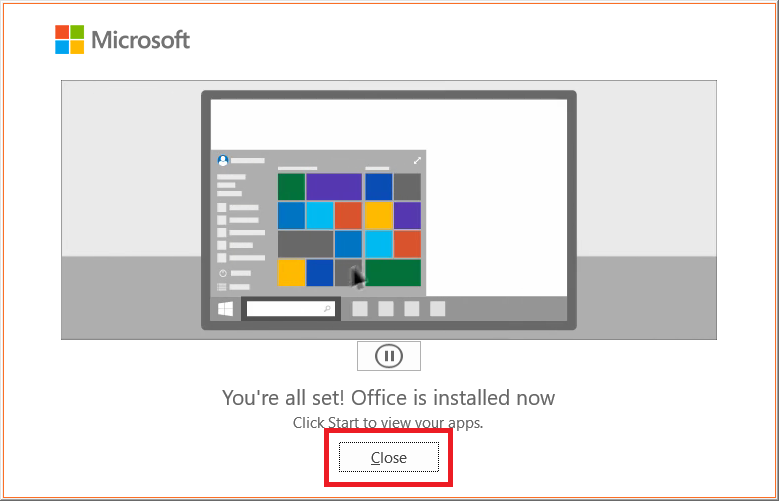
Task: Click the Microsoft four-color logo
Action: point(69,40)
